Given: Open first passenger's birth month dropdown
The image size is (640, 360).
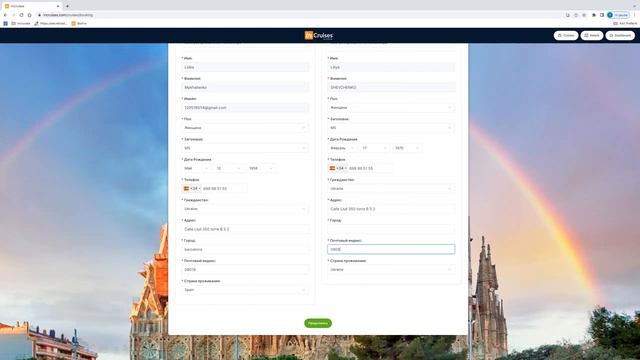Looking at the screenshot, I should click(196, 168).
